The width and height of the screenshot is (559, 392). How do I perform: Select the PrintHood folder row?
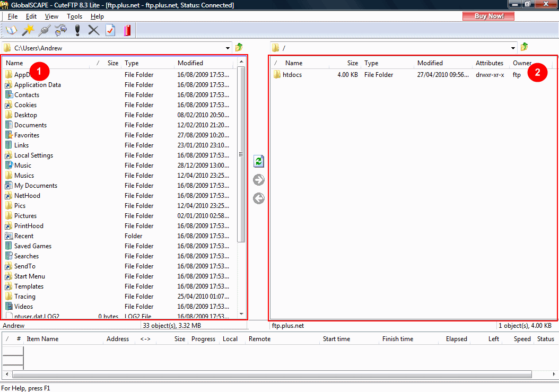[119, 226]
